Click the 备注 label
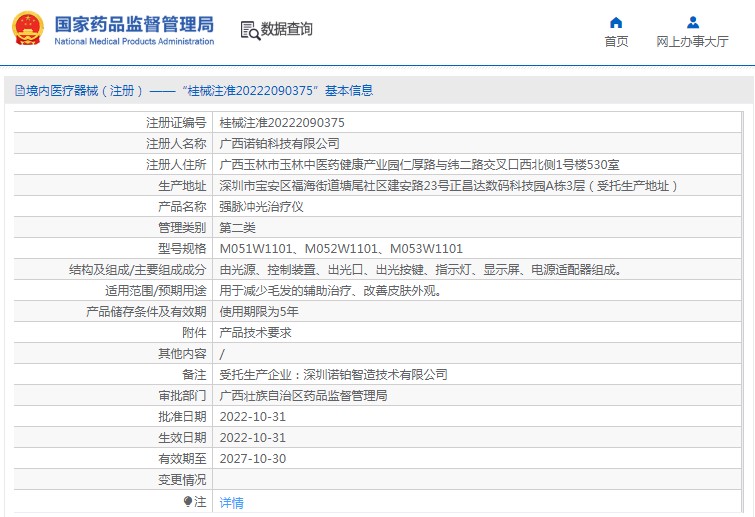 coord(195,375)
